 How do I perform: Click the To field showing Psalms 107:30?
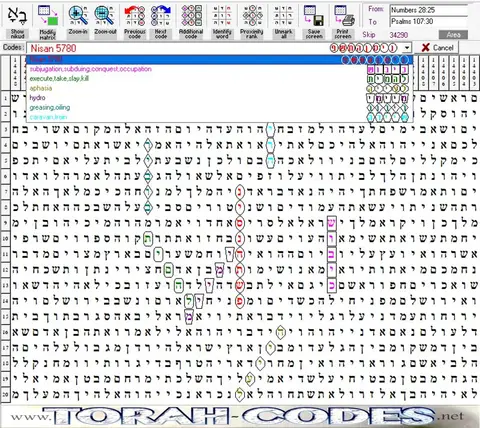coord(429,21)
